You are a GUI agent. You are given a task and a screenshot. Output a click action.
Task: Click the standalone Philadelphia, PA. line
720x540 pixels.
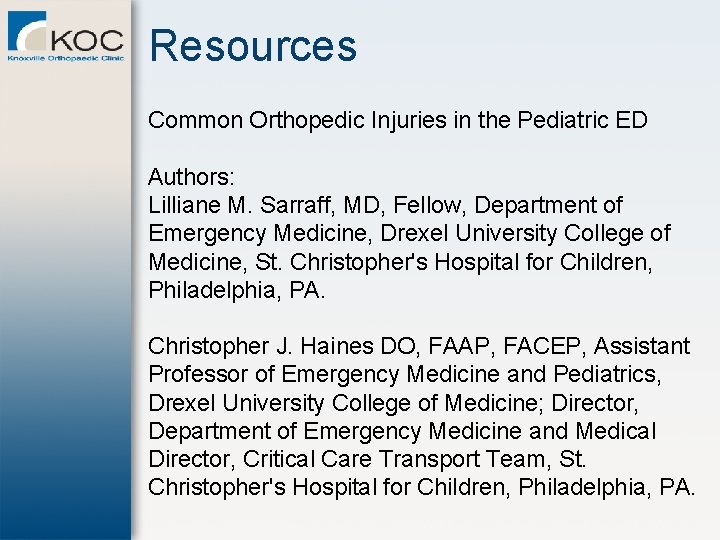236,289
